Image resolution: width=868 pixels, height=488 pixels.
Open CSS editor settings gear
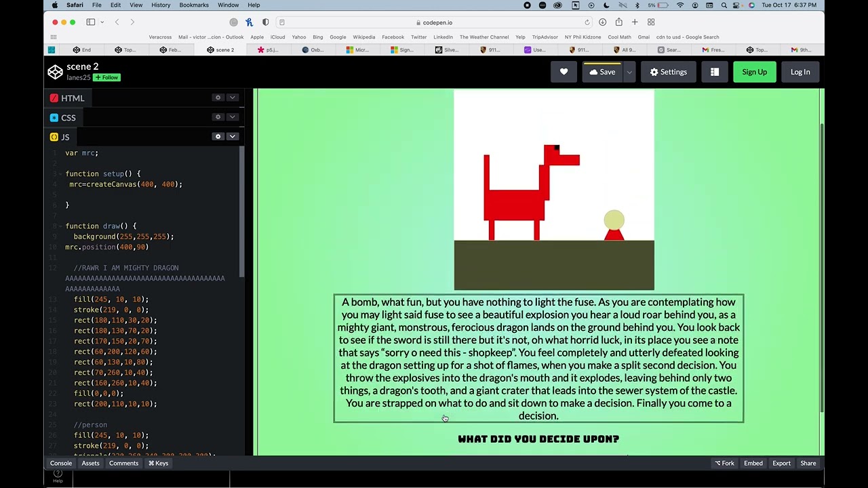click(x=218, y=117)
